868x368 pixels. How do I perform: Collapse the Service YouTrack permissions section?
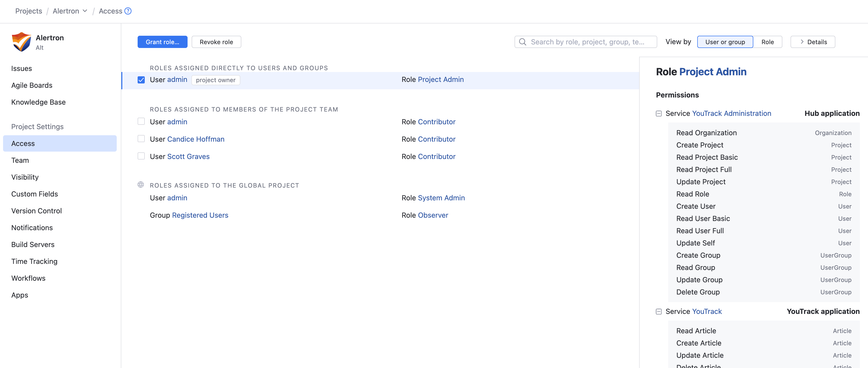tap(659, 312)
